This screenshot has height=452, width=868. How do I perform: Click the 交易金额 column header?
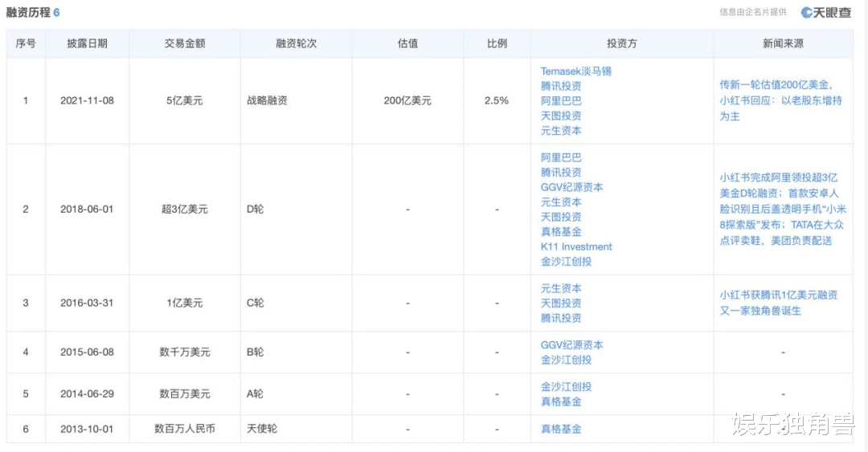[184, 43]
